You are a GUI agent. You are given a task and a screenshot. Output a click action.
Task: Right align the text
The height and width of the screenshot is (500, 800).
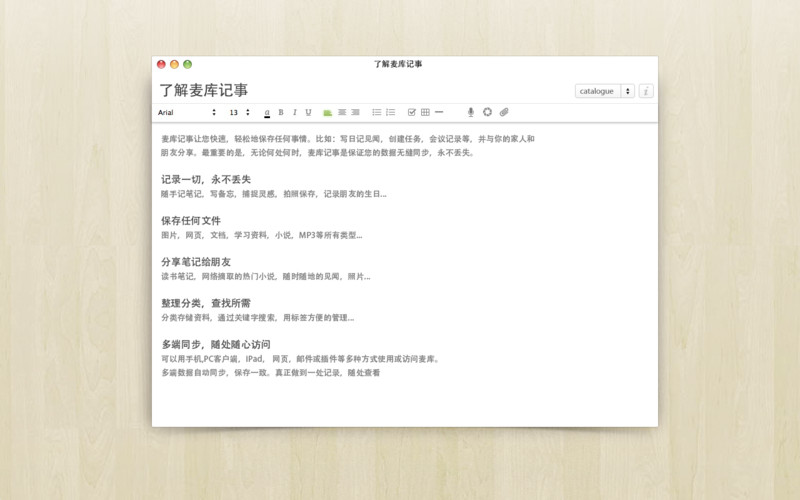pyautogui.click(x=356, y=112)
